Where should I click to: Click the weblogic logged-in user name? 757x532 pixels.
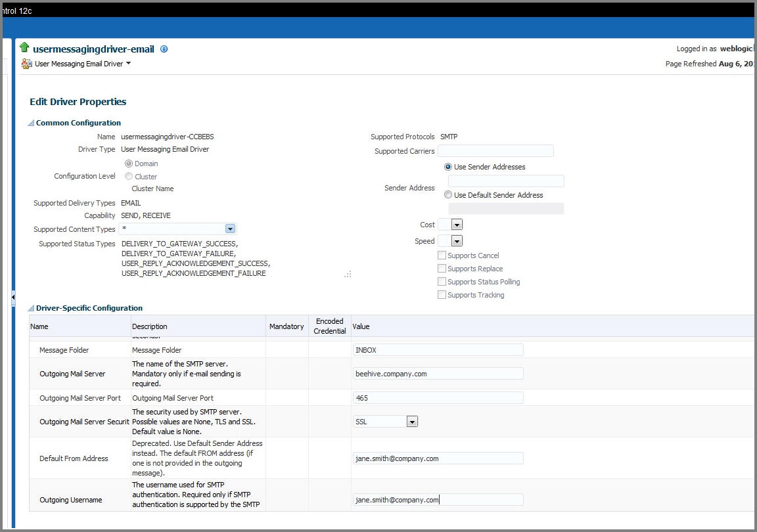point(736,49)
